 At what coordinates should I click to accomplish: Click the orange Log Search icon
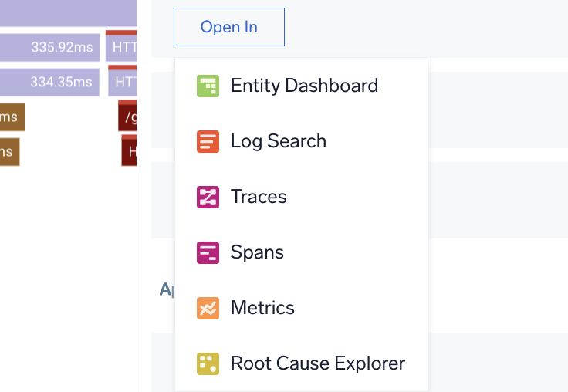pos(208,141)
